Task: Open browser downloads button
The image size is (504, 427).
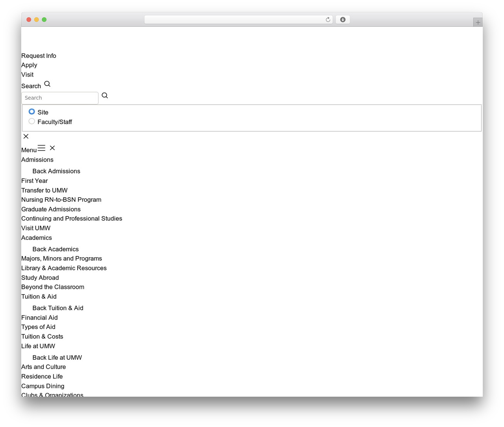Action: [x=343, y=20]
